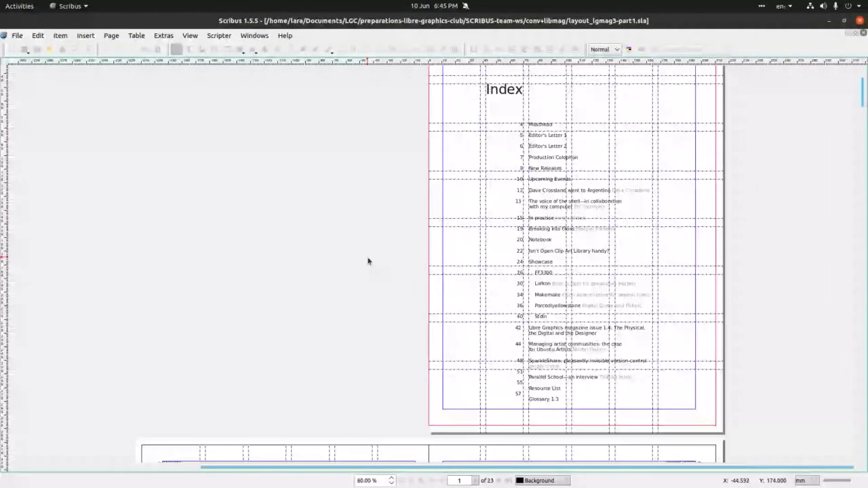Click the network status icon
The height and width of the screenshot is (488, 868).
(x=810, y=6)
